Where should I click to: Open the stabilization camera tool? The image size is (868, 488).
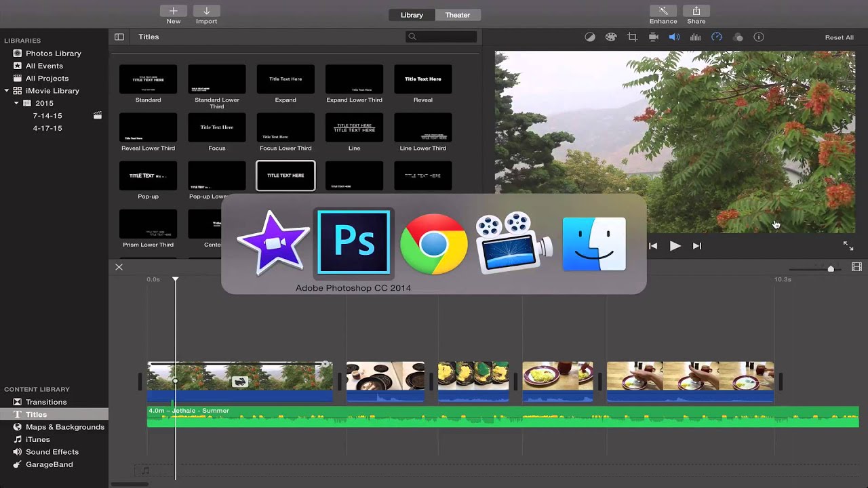tap(654, 37)
